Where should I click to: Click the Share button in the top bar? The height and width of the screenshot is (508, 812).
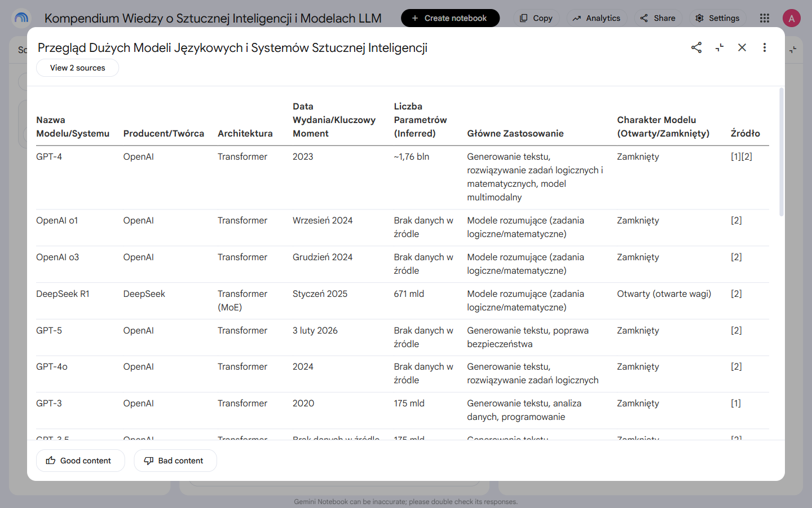(658, 18)
